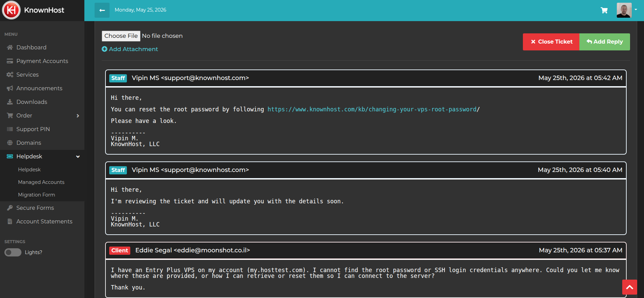Click the red Close Ticket button
This screenshot has width=644, height=298.
[x=551, y=42]
